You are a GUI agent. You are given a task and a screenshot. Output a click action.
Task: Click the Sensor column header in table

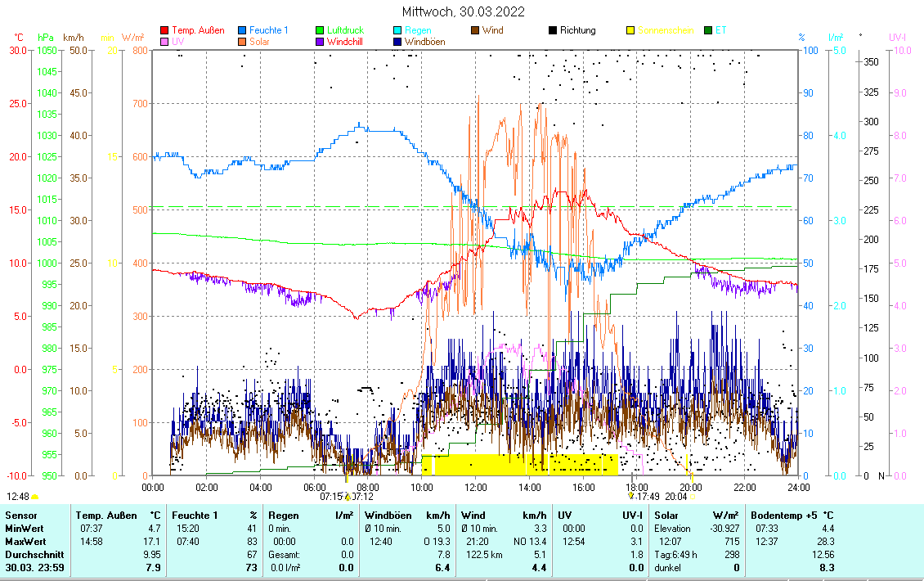21,516
